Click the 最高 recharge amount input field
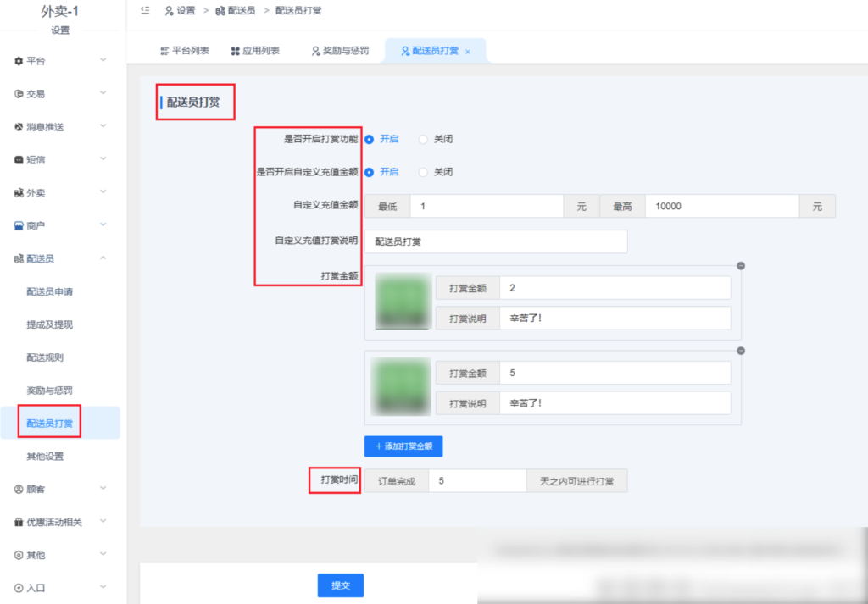The height and width of the screenshot is (604, 868). (721, 207)
